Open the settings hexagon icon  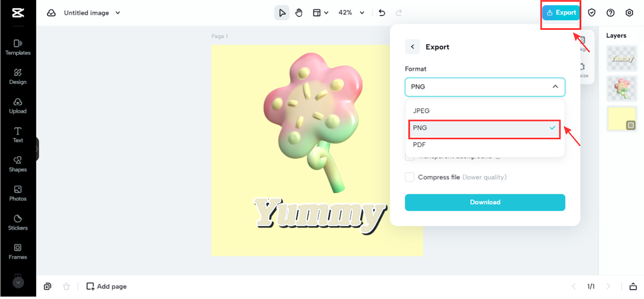tap(629, 13)
